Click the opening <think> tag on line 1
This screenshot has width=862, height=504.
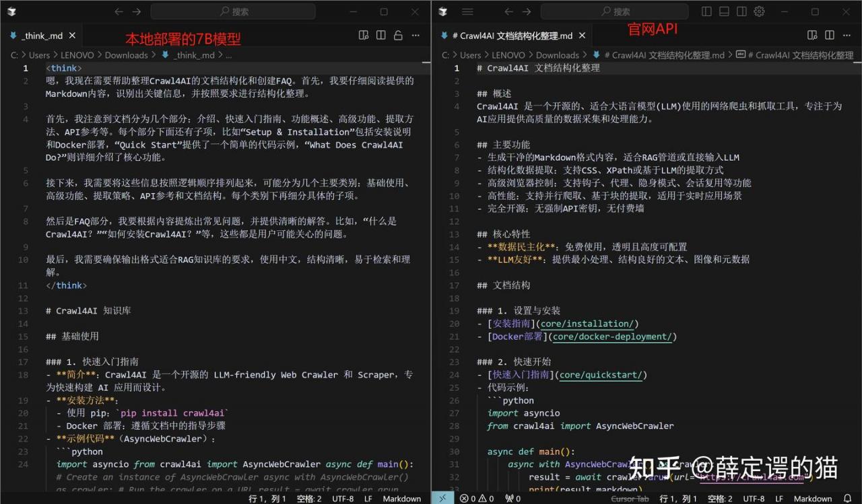point(64,68)
